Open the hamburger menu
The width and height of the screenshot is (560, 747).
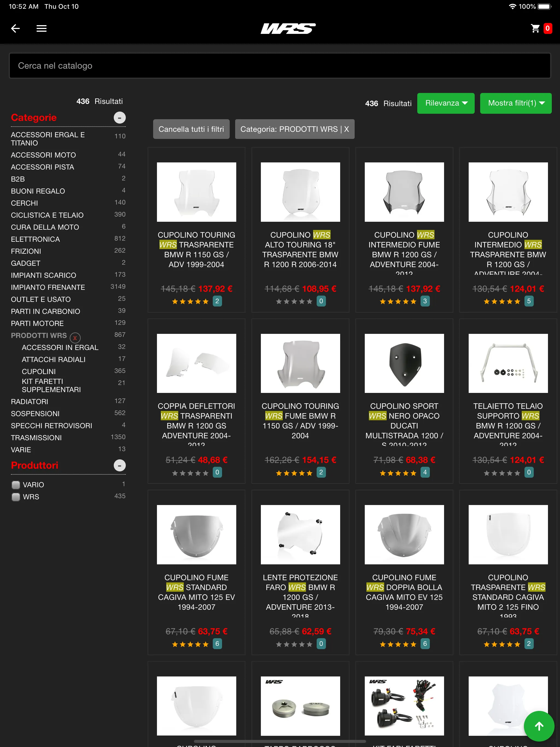click(42, 28)
